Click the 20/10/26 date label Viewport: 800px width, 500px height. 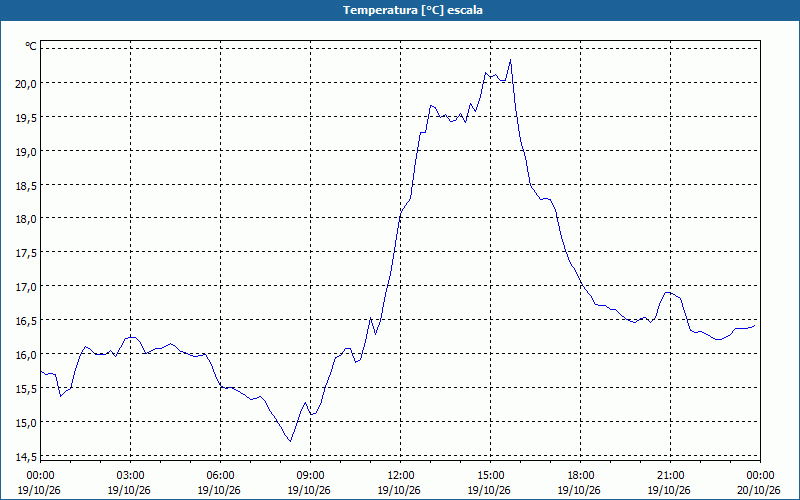[759, 490]
